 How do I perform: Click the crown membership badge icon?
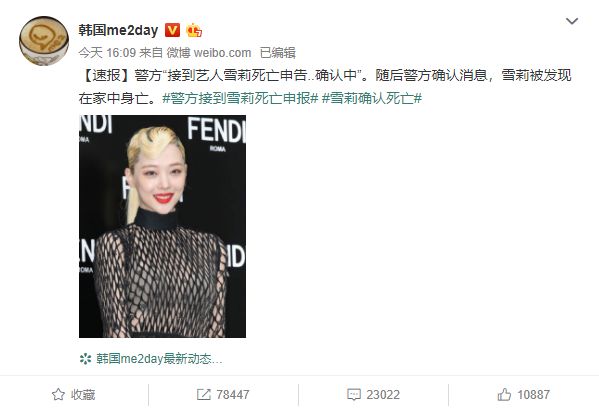click(x=194, y=30)
